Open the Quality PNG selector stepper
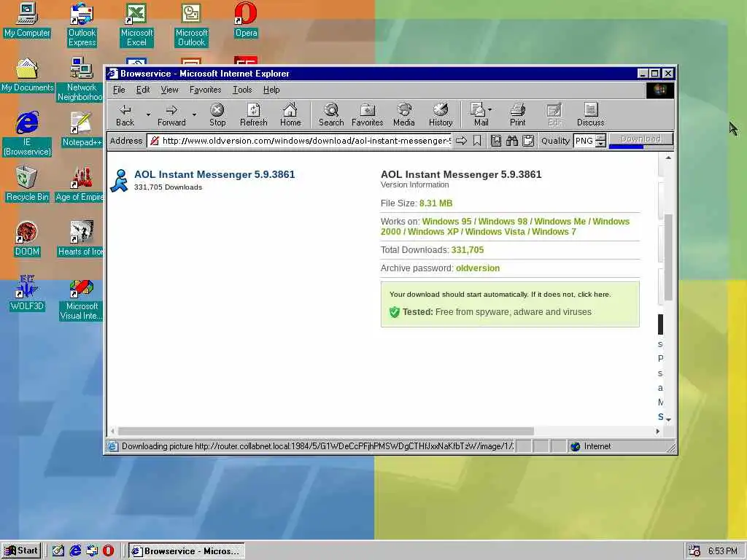 coord(601,141)
